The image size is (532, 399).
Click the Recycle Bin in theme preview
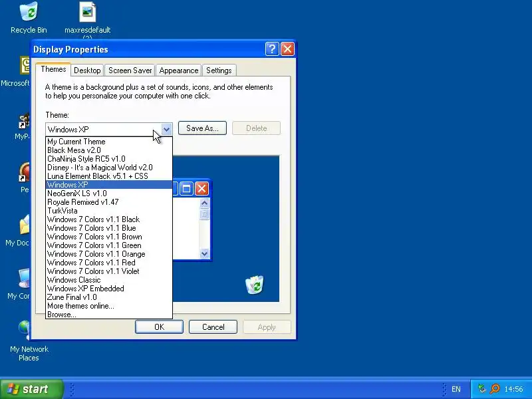click(x=254, y=285)
